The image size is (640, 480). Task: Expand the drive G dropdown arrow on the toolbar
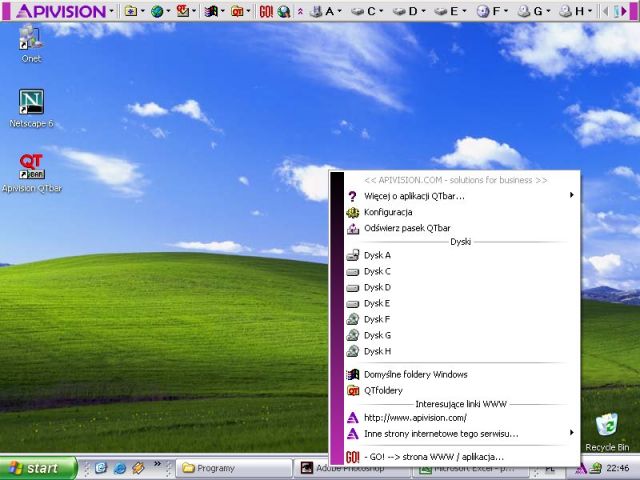[548, 11]
